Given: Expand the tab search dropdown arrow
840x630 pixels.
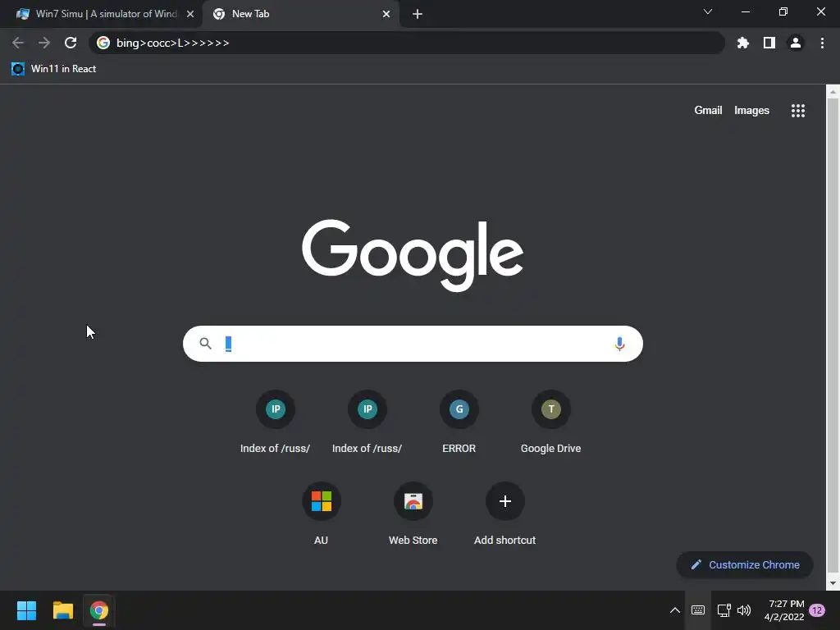Looking at the screenshot, I should coord(708,11).
